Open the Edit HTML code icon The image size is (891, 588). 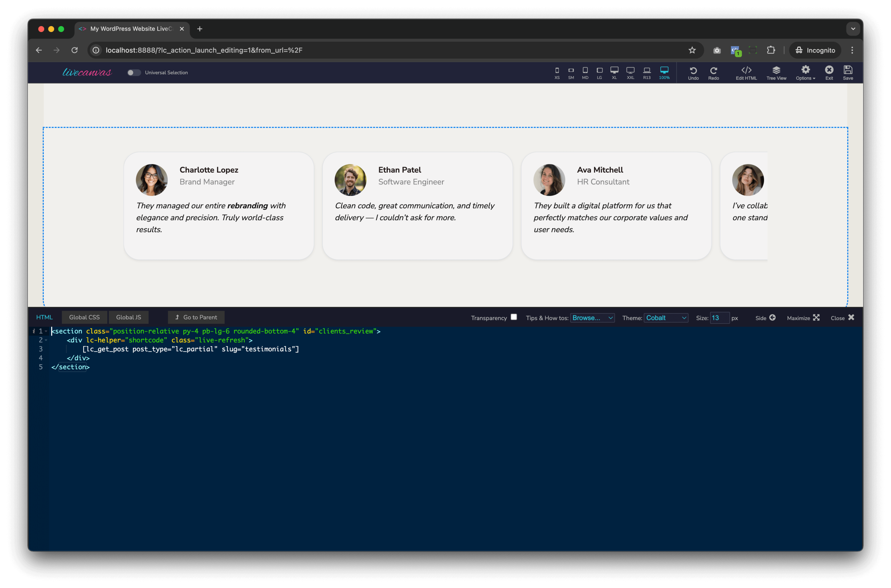(746, 72)
